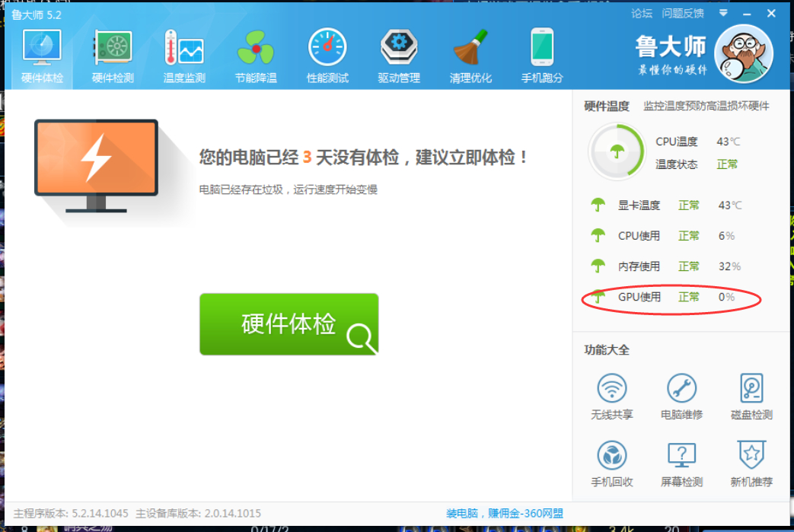
Task: Click the 鲁大师 mascot avatar
Action: pyautogui.click(x=743, y=53)
